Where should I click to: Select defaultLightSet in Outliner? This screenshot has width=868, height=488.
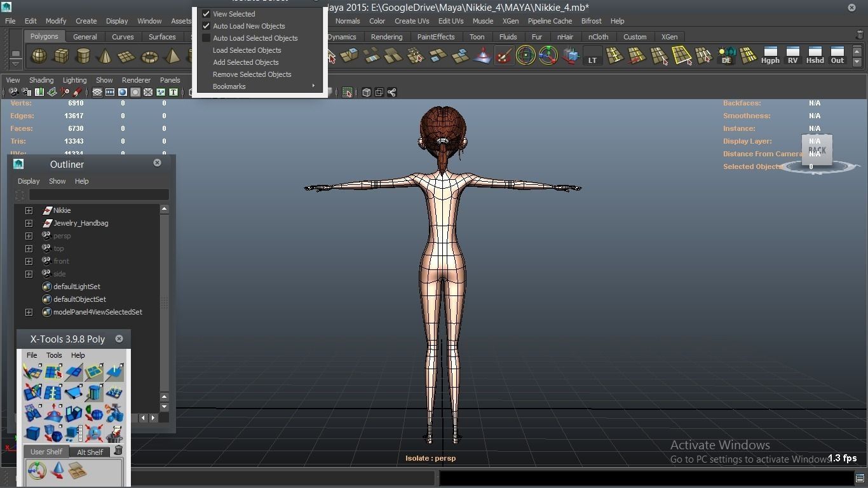pyautogui.click(x=77, y=287)
